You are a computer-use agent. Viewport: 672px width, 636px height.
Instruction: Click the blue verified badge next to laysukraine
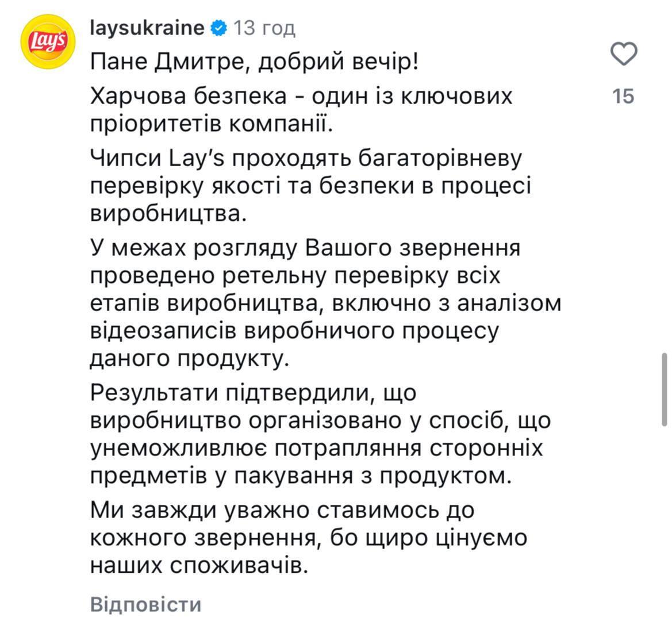[x=218, y=26]
